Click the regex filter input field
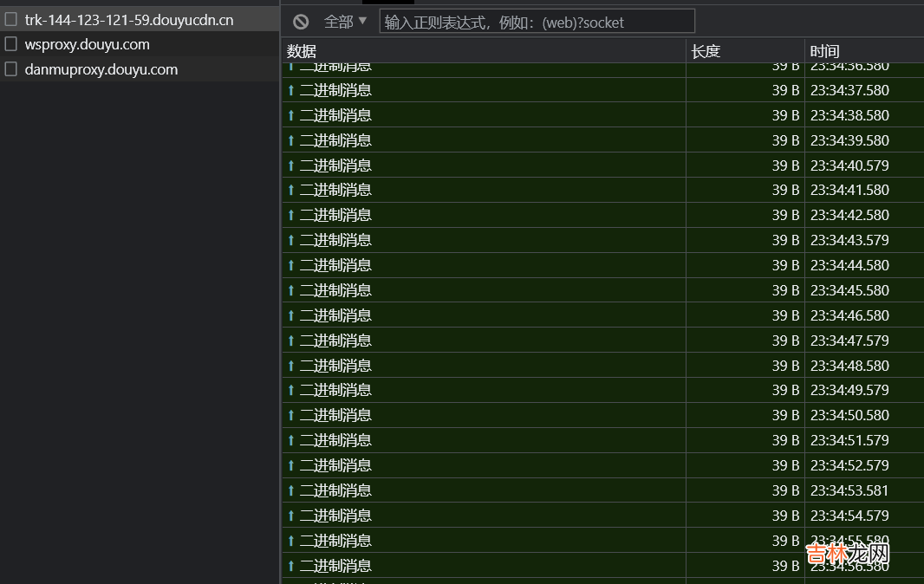This screenshot has width=924, height=584. click(x=537, y=22)
